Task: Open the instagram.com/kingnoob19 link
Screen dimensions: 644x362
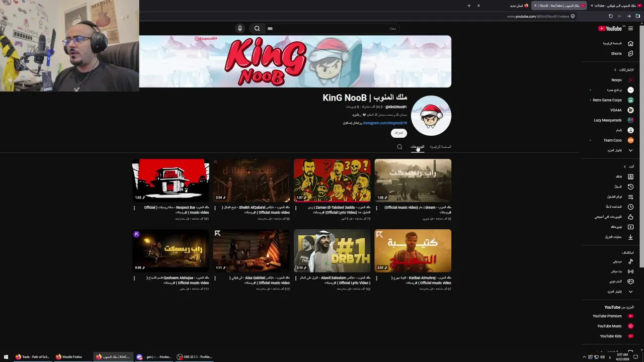Action: 385,123
